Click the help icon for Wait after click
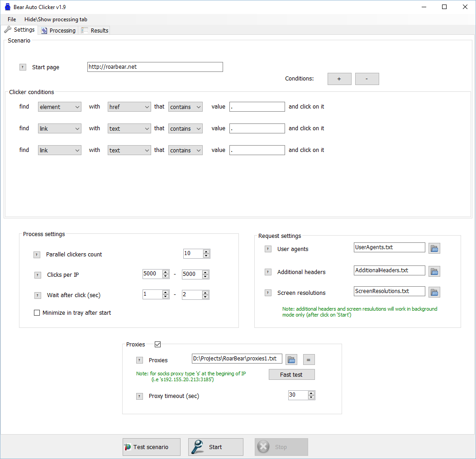 click(38, 295)
